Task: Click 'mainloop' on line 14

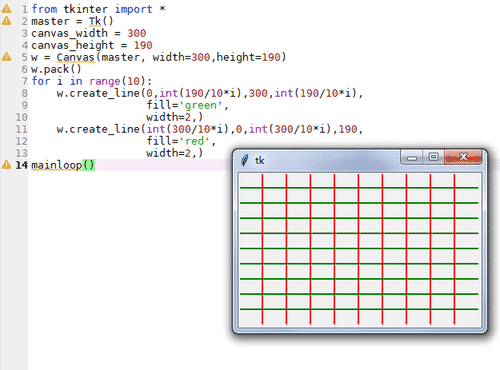Action: click(57, 165)
